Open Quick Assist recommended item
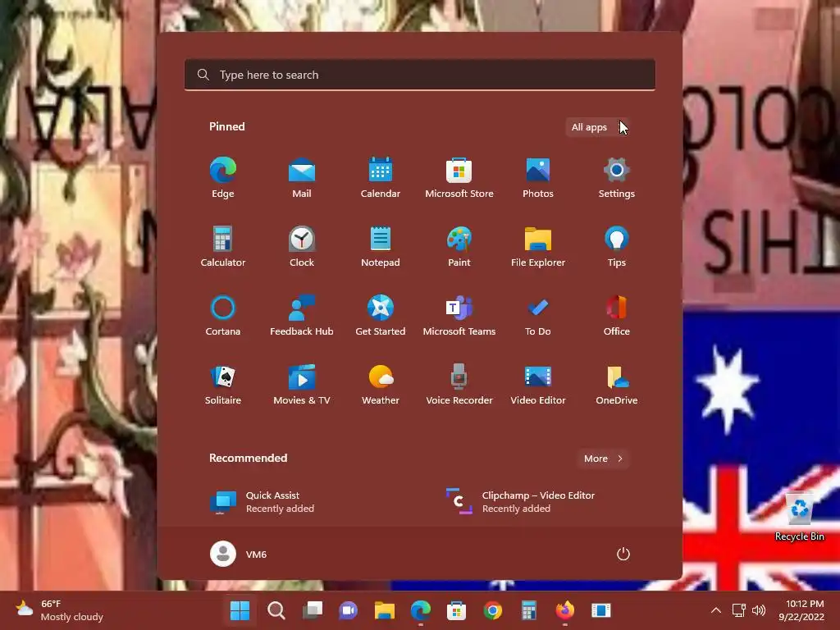The height and width of the screenshot is (630, 840). click(x=262, y=502)
